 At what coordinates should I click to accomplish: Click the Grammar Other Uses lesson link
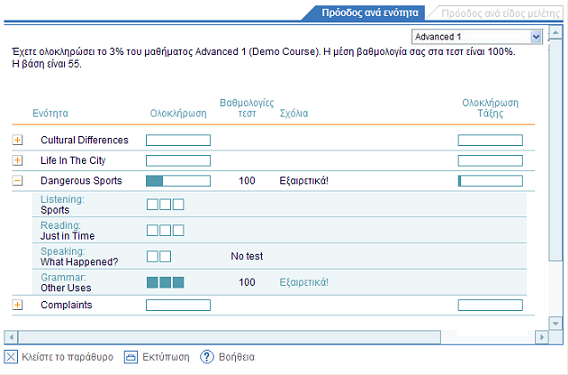point(66,282)
